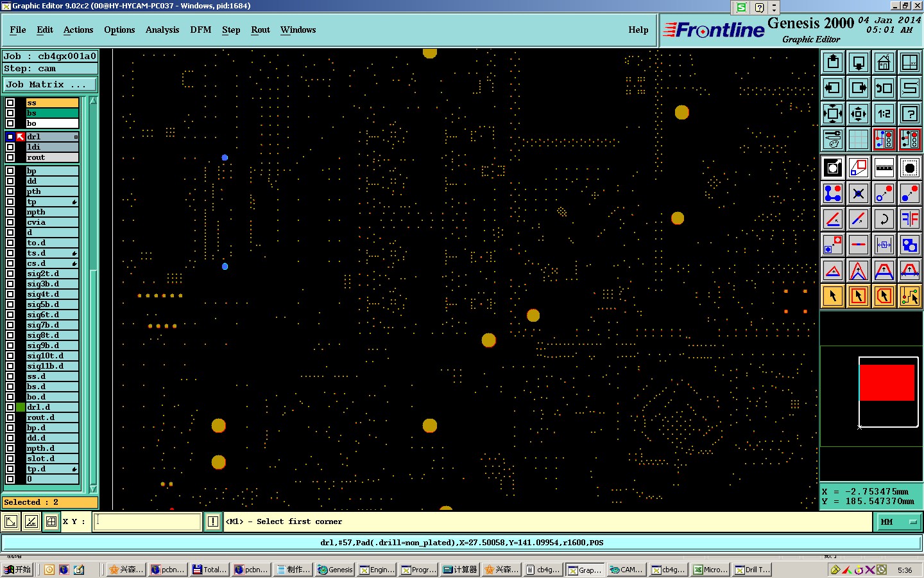Click the XY window zoom icon
924x578 pixels.
(x=910, y=62)
